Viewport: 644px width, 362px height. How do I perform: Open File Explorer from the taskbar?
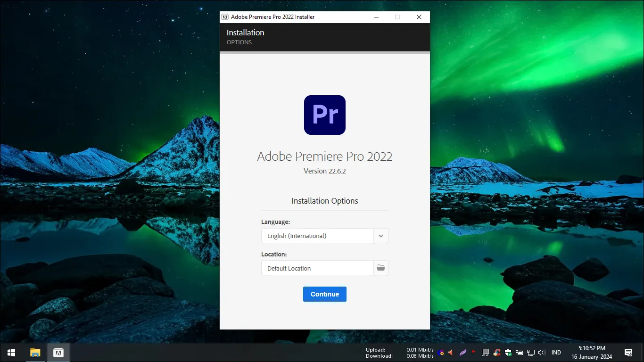[35, 352]
